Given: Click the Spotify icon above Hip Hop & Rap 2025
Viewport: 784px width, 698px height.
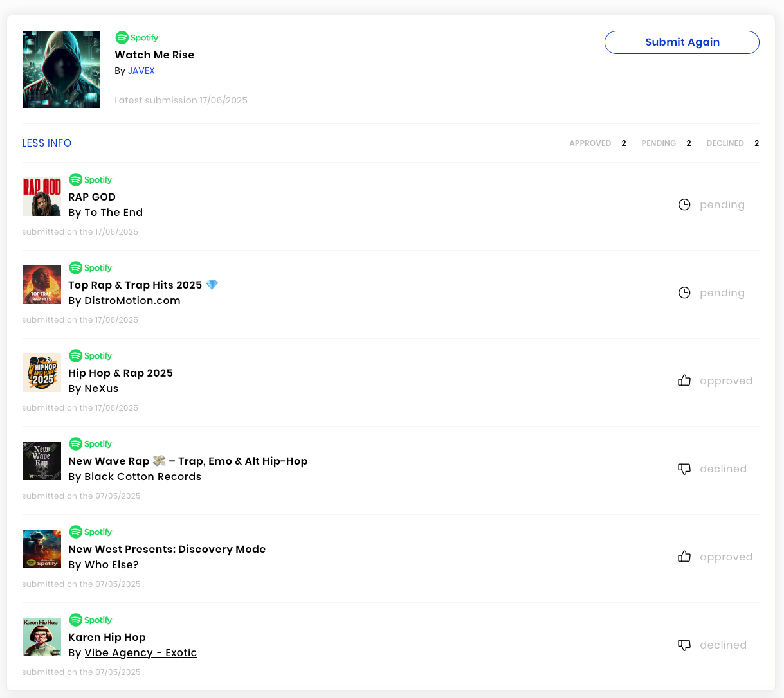Looking at the screenshot, I should pyautogui.click(x=91, y=356).
